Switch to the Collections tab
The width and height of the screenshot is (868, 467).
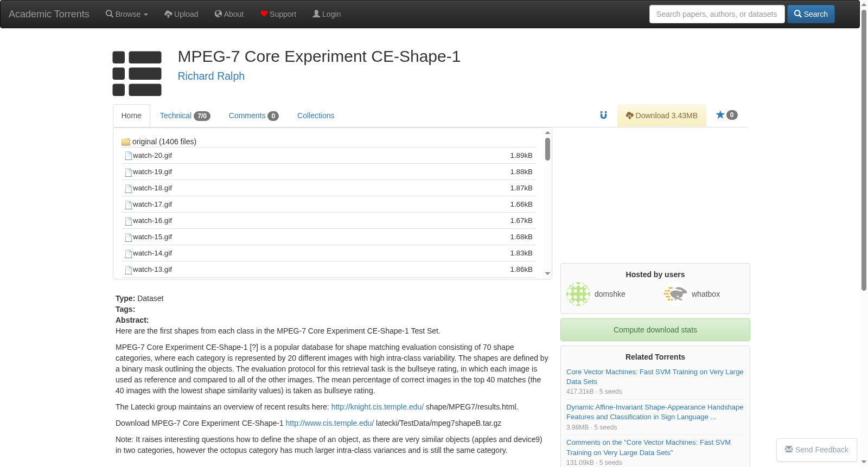coord(316,116)
